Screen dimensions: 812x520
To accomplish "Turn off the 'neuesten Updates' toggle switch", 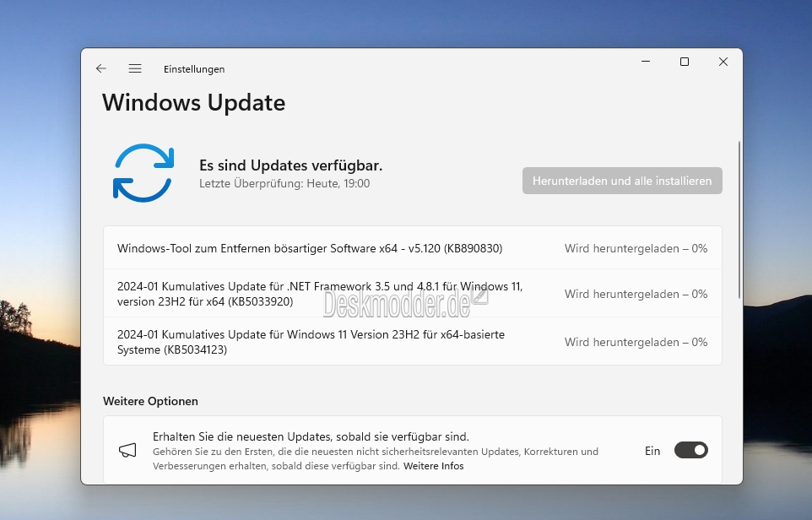I will 690,450.
